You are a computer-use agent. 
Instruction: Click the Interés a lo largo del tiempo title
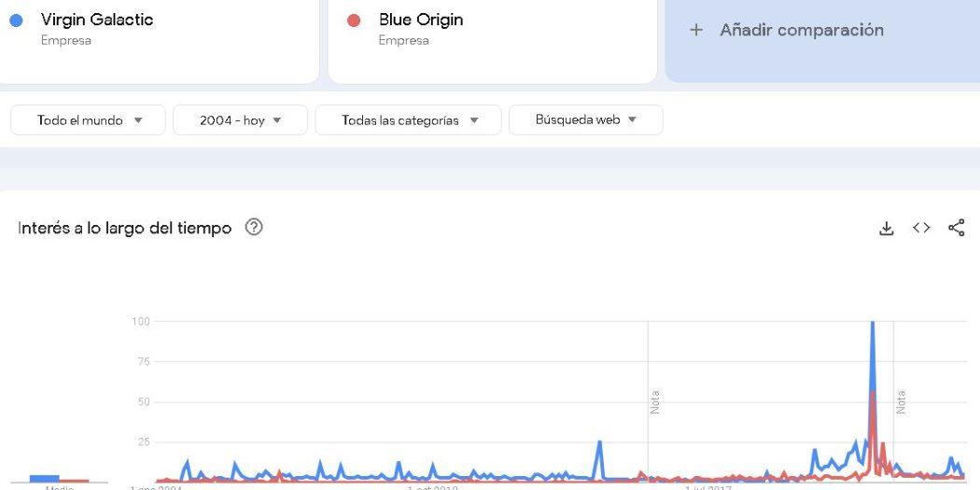pos(124,228)
